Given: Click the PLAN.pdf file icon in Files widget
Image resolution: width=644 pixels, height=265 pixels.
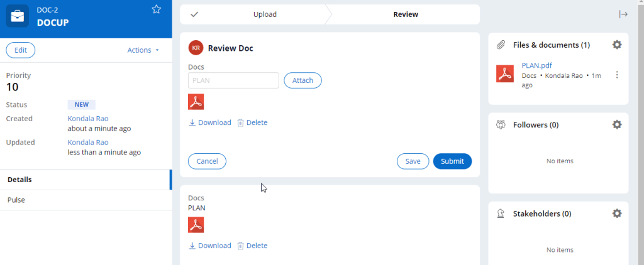Looking at the screenshot, I should 505,74.
